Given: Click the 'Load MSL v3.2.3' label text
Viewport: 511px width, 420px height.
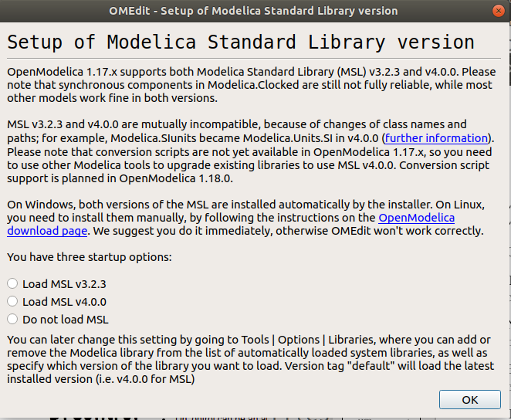Looking at the screenshot, I should pos(64,284).
